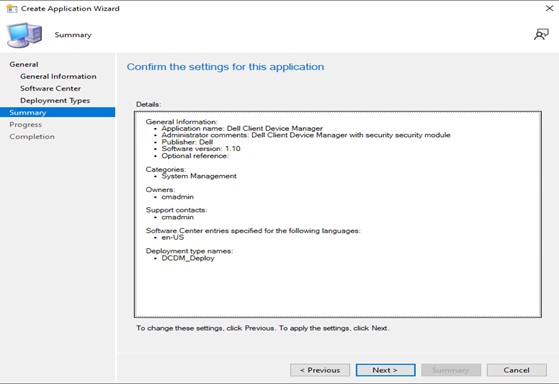Click 'Application name: Dell Client Device Manager' line

click(242, 128)
